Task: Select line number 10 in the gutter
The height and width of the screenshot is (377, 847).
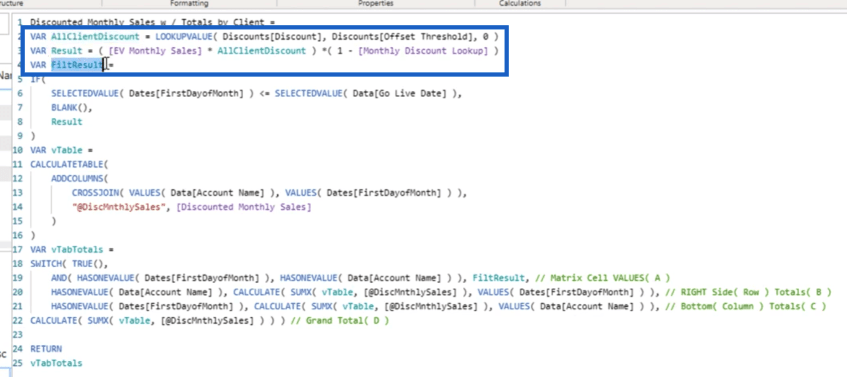Action: click(x=17, y=150)
